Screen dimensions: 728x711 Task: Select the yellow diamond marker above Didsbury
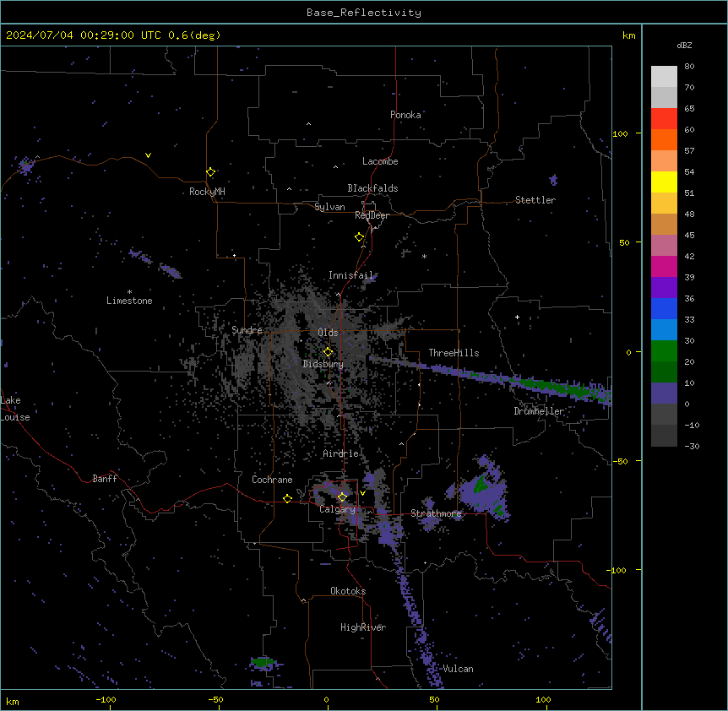(x=328, y=352)
